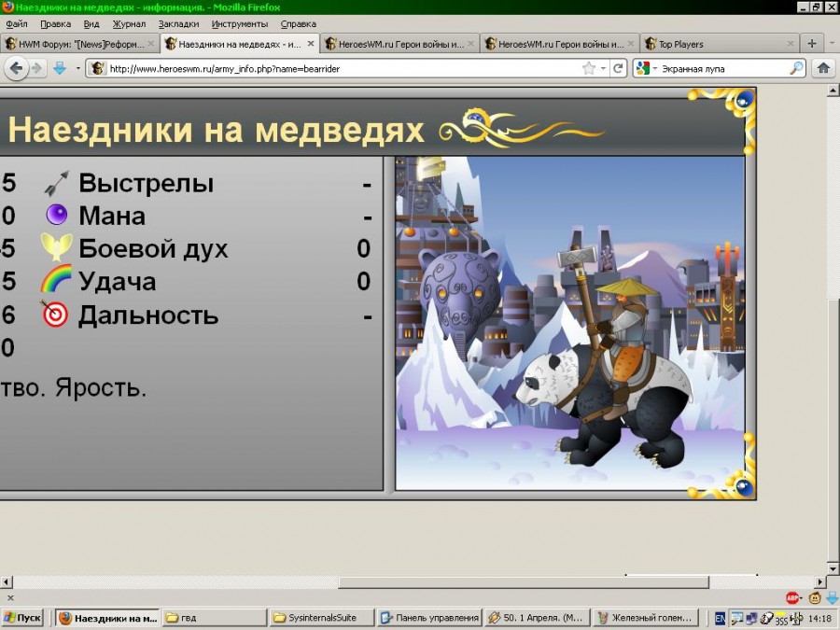This screenshot has height=630, width=840.
Task: Click the arrow icon beside Выстрелы
Action: click(56, 183)
